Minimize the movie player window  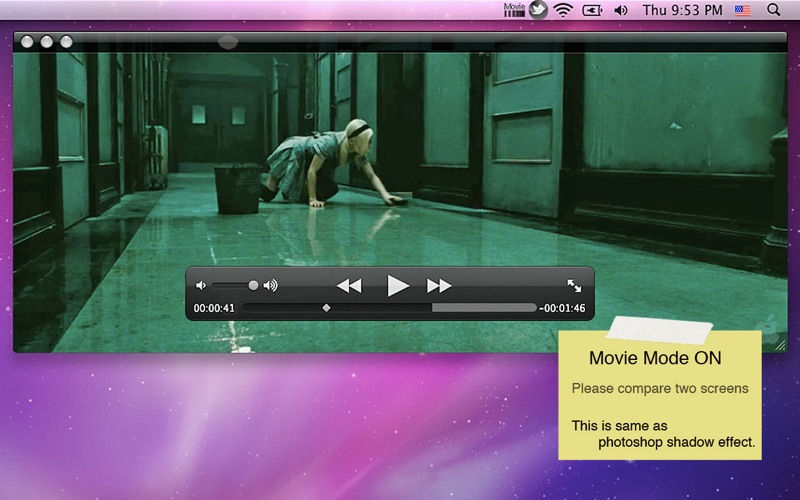[46, 42]
